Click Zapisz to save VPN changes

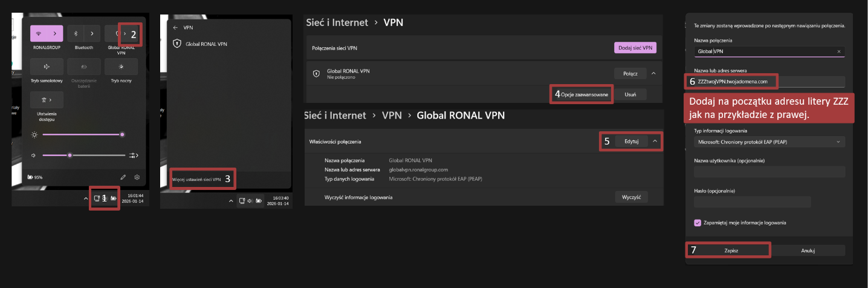pyautogui.click(x=731, y=250)
